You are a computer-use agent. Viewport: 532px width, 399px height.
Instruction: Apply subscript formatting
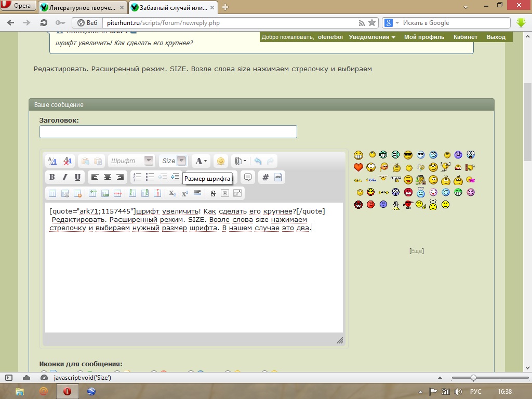point(172,193)
